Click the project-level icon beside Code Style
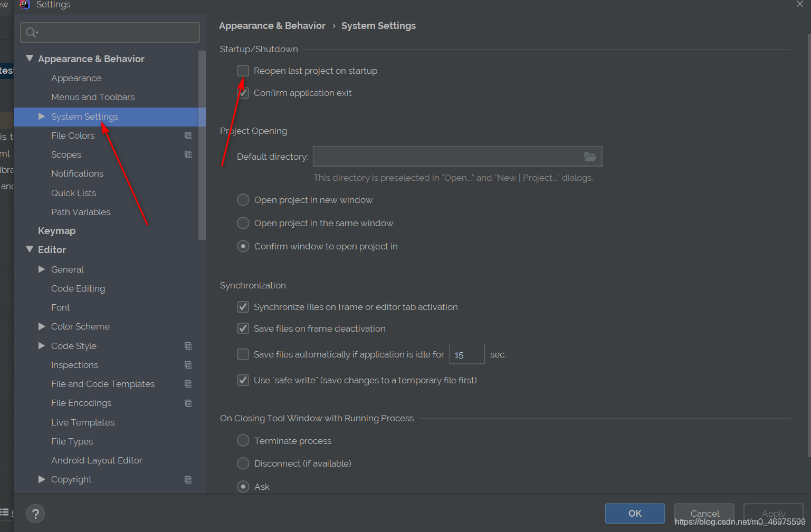This screenshot has width=811, height=532. [188, 346]
